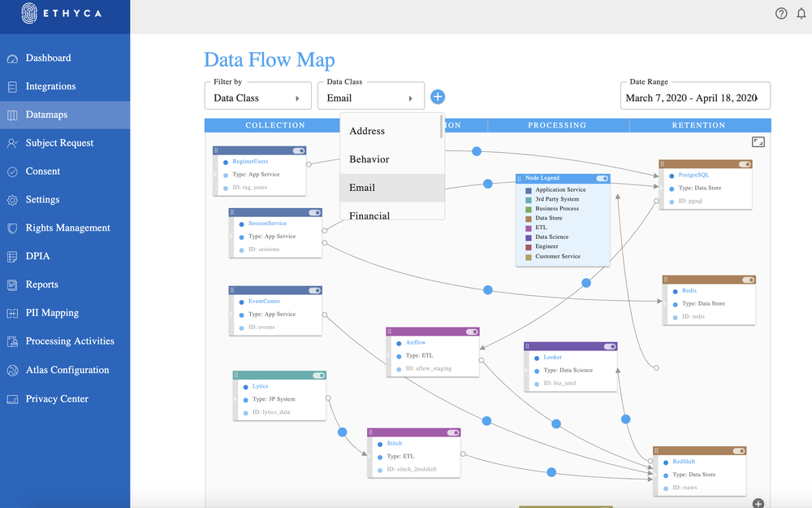This screenshot has height=508, width=812.
Task: Click the drag handle on the Node Legend
Action: tap(520, 178)
